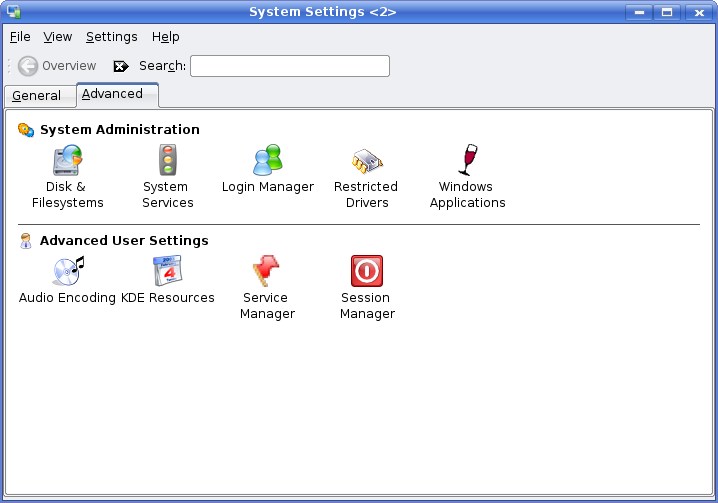Select the Advanced tab
718x503 pixels.
[112, 94]
